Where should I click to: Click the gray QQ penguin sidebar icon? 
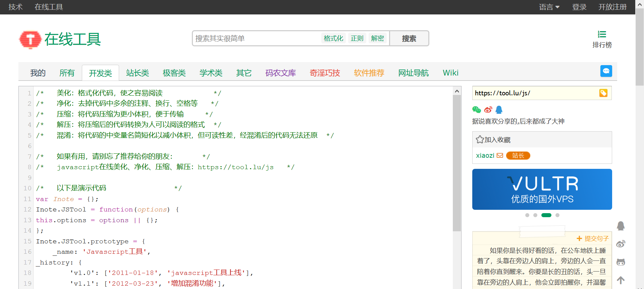pyautogui.click(x=621, y=226)
